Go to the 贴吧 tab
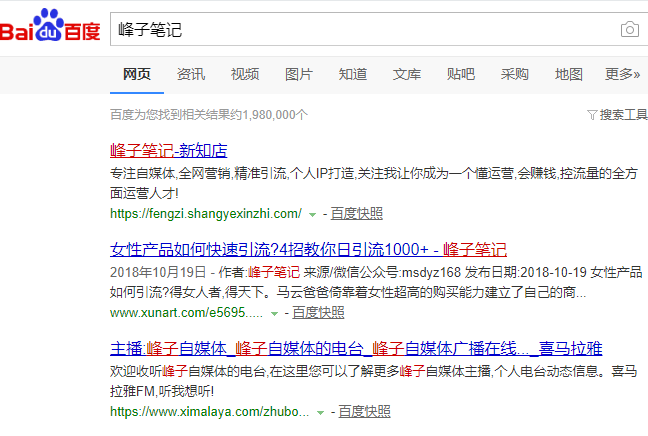The width and height of the screenshot is (648, 436). pos(461,74)
